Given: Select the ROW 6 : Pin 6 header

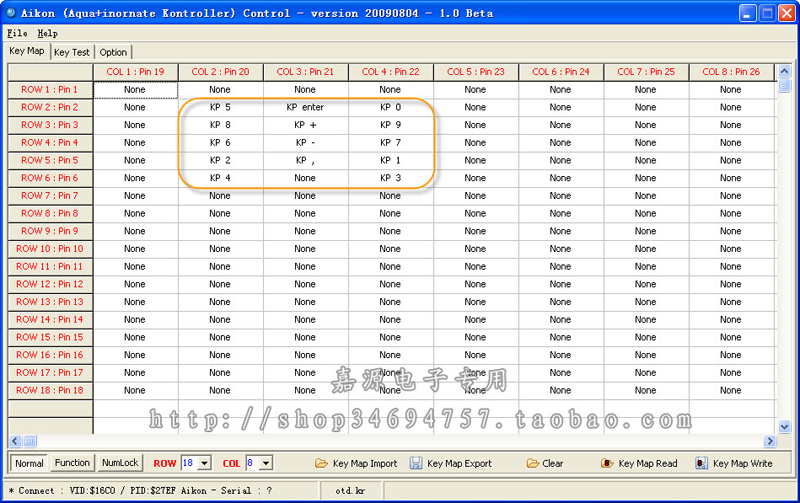Looking at the screenshot, I should 49,178.
